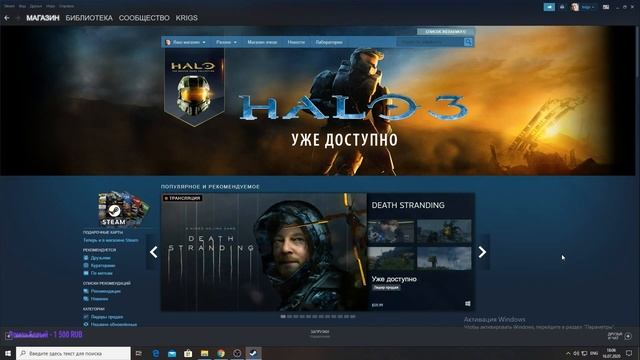This screenshot has height=360, width=640.
Task: Open the Новинки queue link
Action: pos(100,299)
